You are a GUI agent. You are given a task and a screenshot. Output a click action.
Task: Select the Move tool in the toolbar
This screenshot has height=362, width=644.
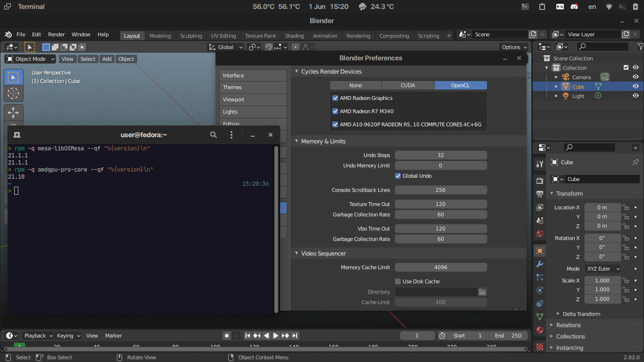pyautogui.click(x=13, y=112)
